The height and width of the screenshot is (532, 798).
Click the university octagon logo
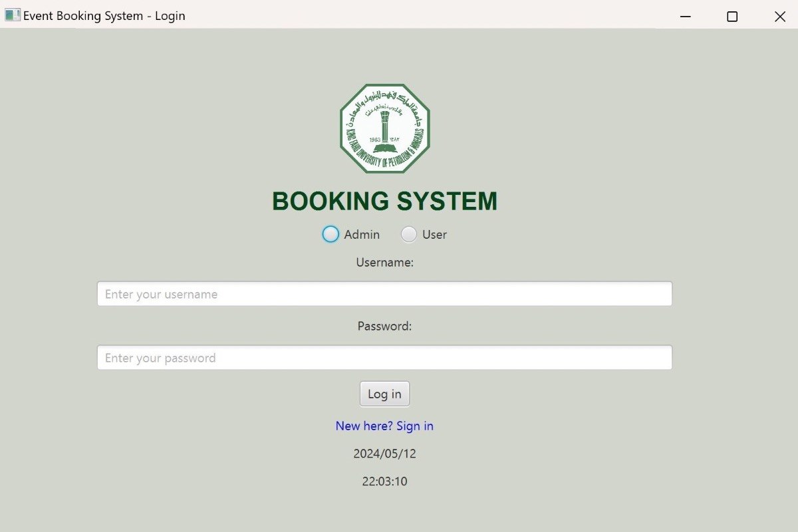(x=384, y=129)
